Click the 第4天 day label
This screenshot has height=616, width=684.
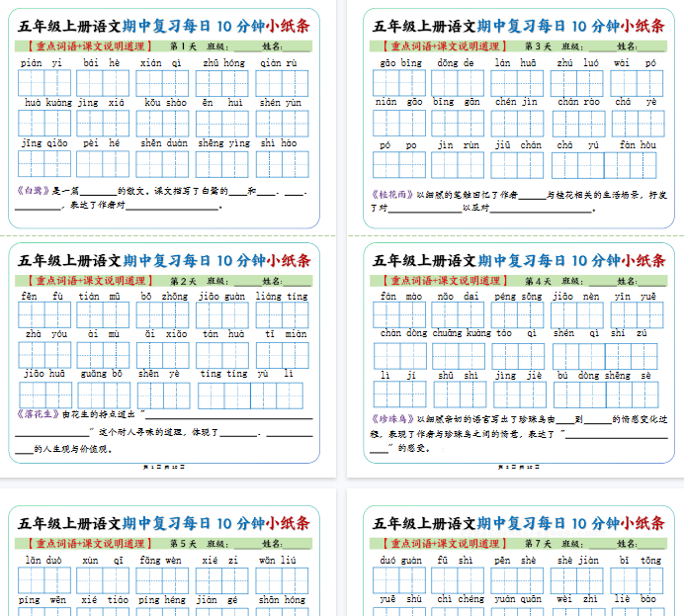537,281
